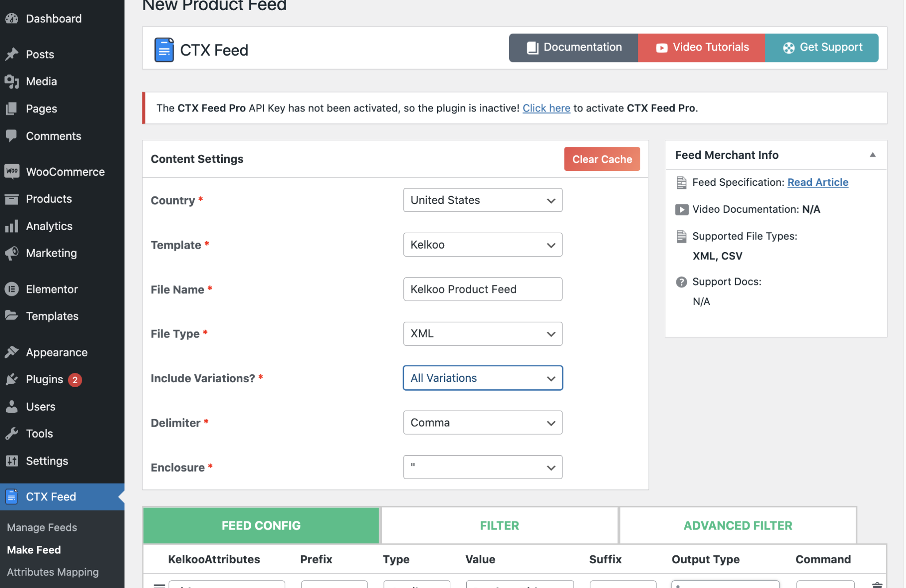Switch to the FILTER tab

pos(499,525)
